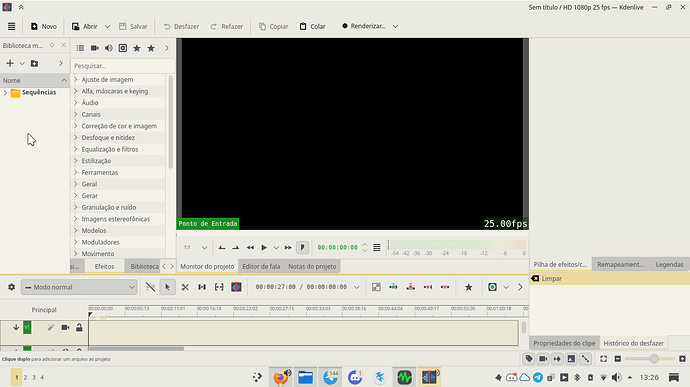This screenshot has height=387, width=690.
Task: Open timeline settings gear icon
Action: click(x=11, y=287)
